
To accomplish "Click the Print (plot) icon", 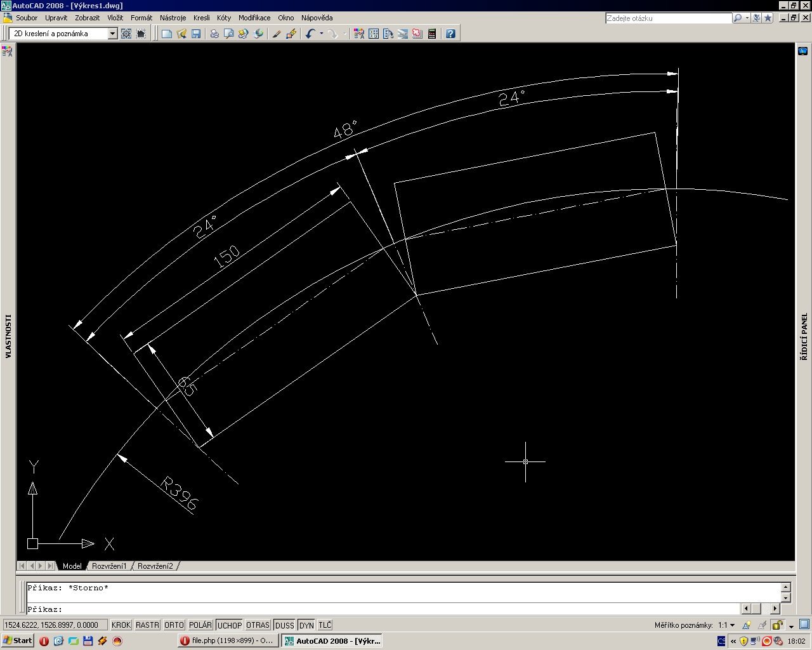I will [214, 34].
